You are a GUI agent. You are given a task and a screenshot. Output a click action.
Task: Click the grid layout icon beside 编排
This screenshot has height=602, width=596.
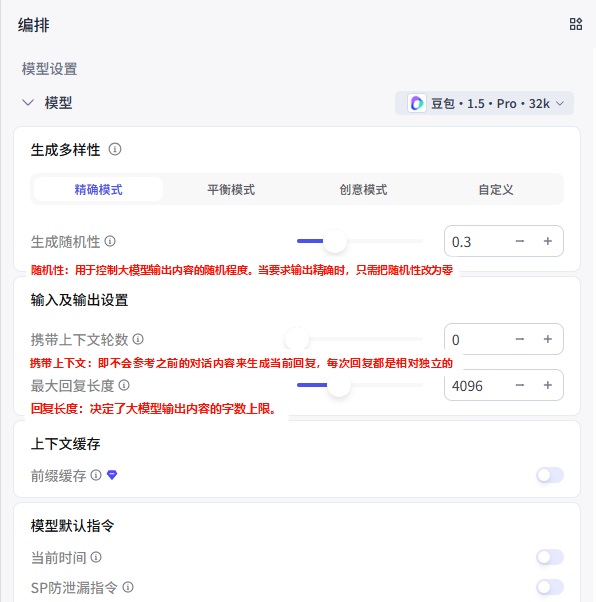[x=576, y=24]
